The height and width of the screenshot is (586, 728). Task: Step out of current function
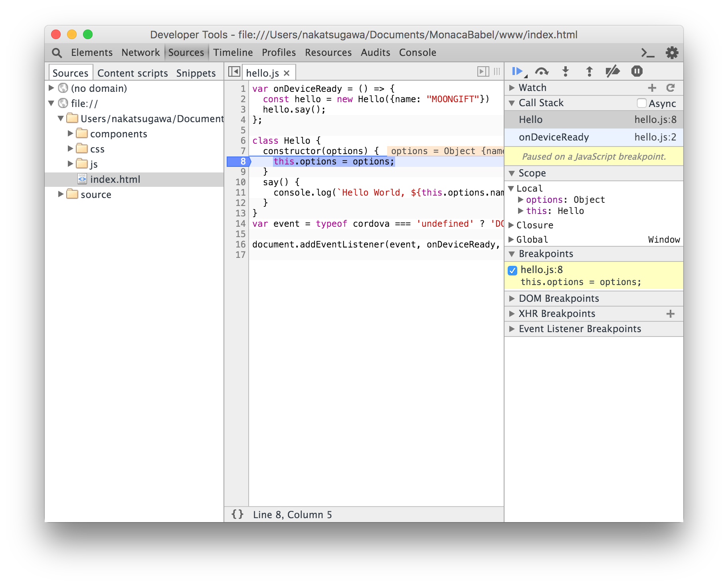589,71
